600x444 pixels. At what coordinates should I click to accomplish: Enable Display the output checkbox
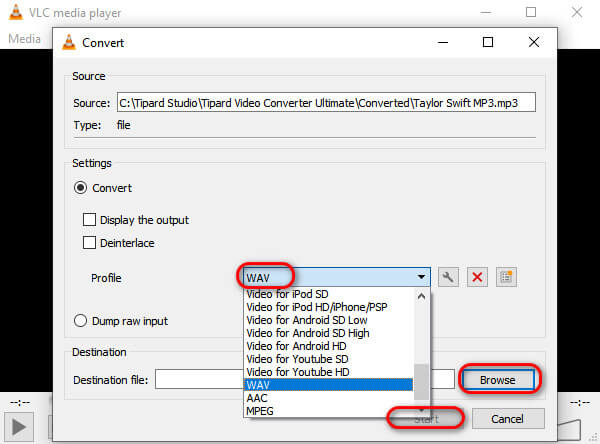(91, 220)
